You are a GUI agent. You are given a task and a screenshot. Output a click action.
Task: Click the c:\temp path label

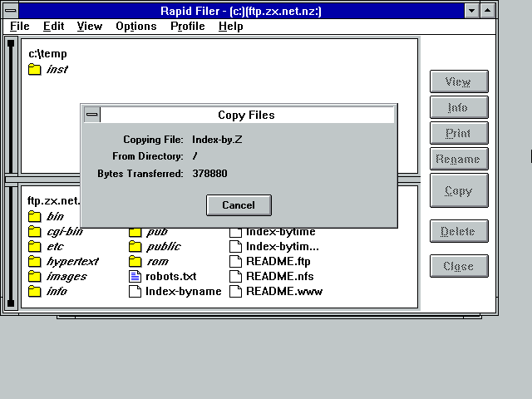coord(48,53)
